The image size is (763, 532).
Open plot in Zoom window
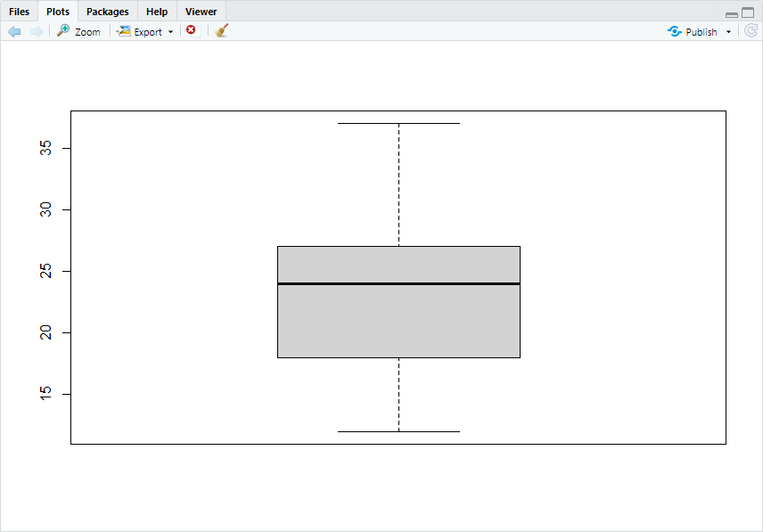click(78, 31)
